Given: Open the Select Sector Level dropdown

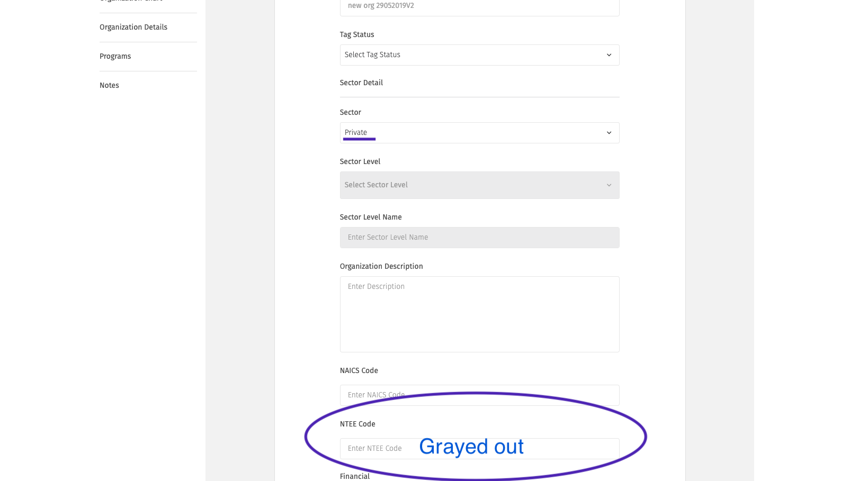Looking at the screenshot, I should (x=479, y=185).
